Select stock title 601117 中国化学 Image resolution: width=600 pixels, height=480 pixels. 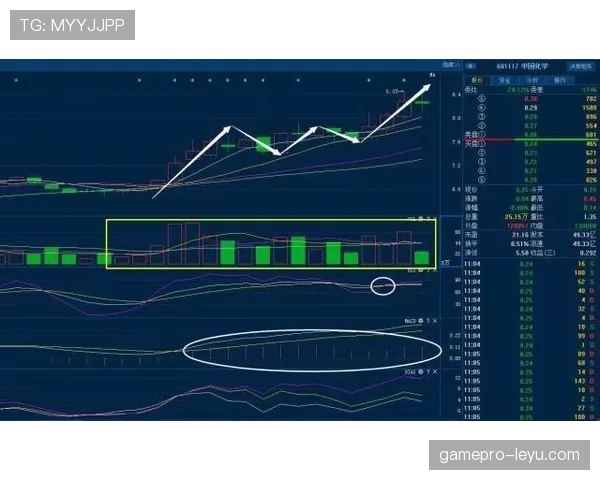coord(522,66)
